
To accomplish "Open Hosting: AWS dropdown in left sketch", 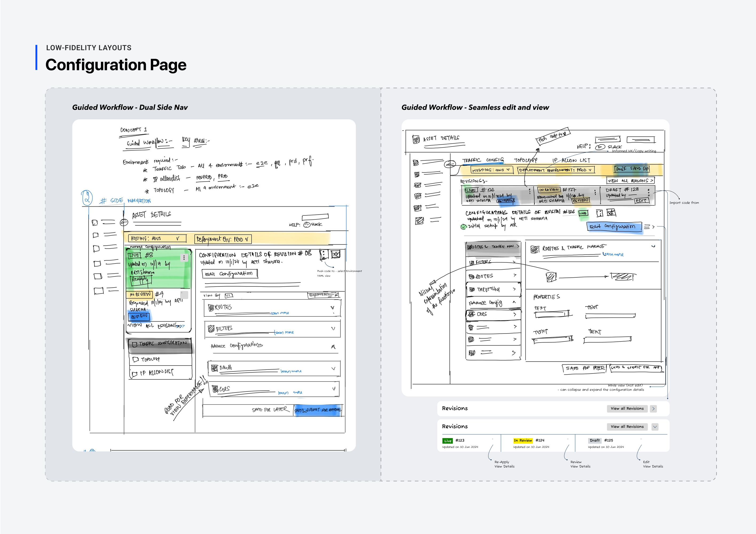I will pos(158,238).
